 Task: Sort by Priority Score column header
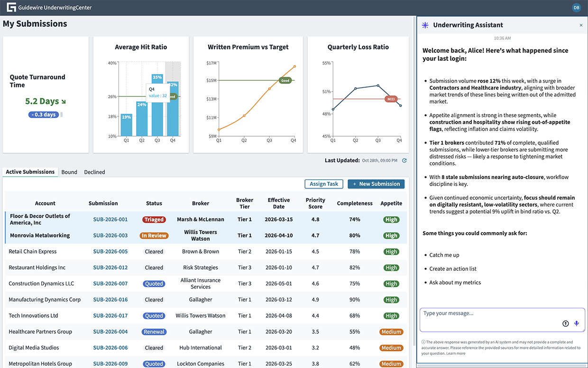coord(315,203)
